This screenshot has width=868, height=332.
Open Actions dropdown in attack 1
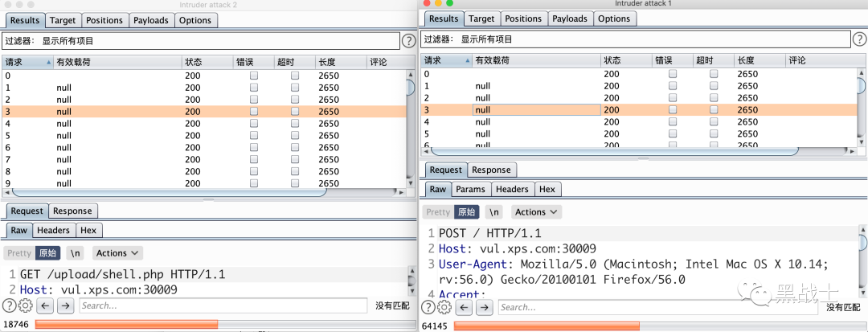(x=536, y=212)
